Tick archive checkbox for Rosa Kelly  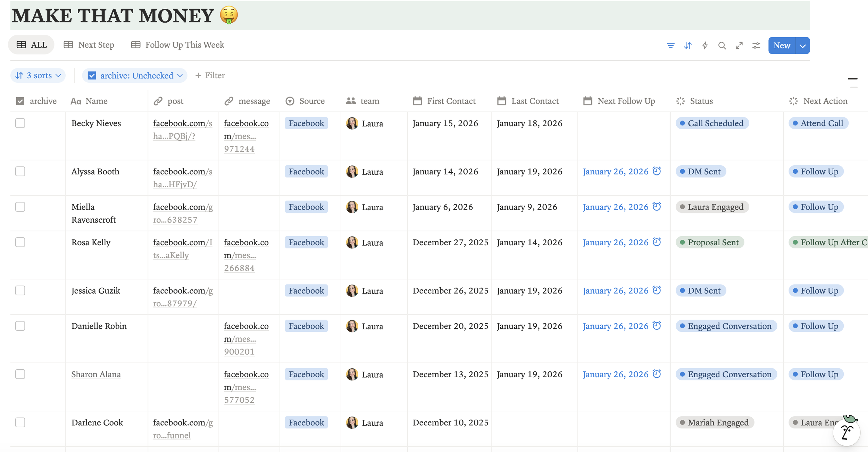tap(20, 242)
